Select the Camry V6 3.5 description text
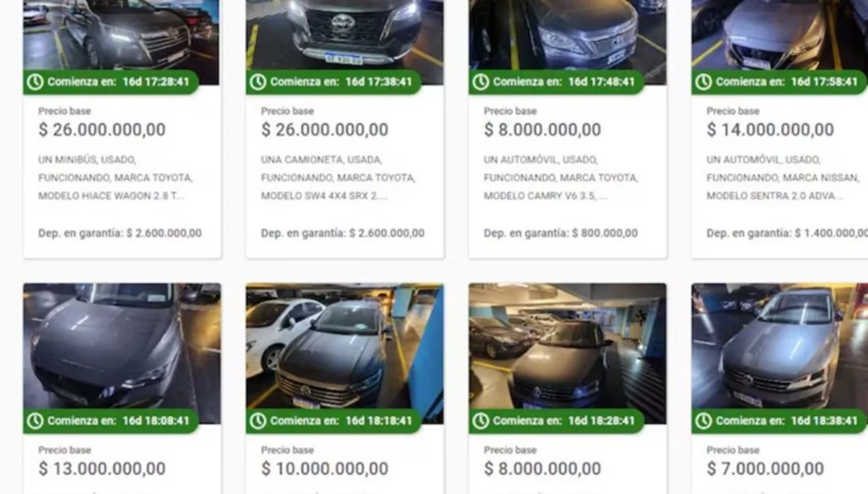The image size is (868, 494). pyautogui.click(x=561, y=177)
